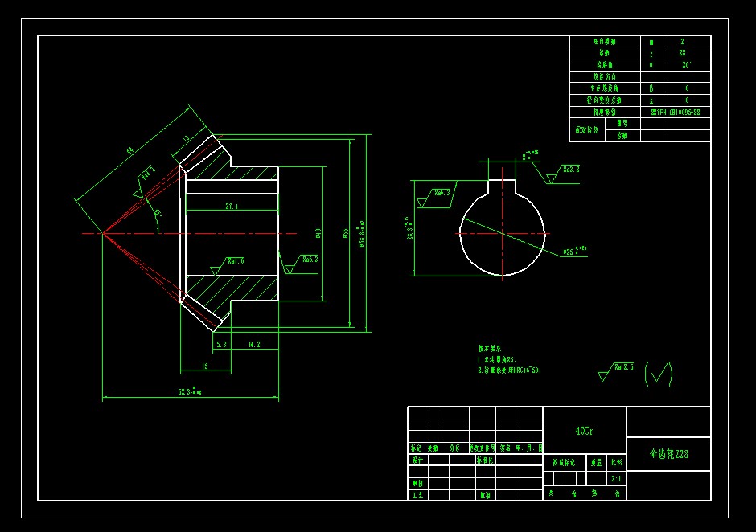Click the "15" width dimension below gear

point(205,366)
